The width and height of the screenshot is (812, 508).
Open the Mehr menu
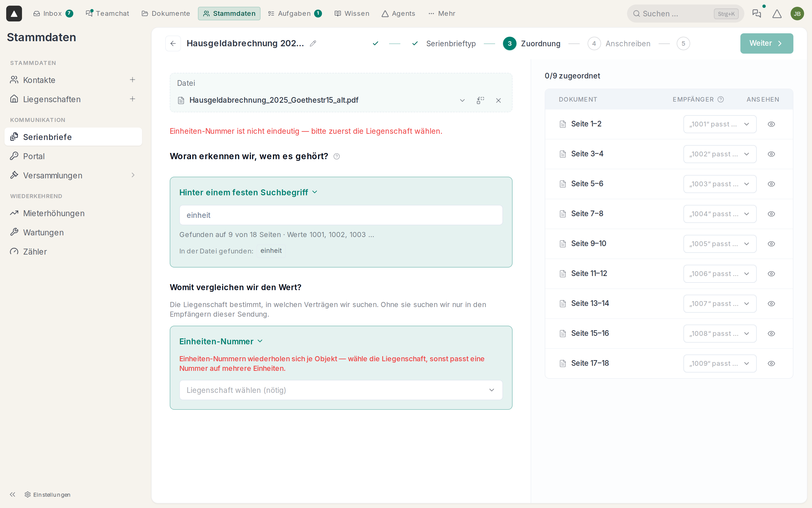tap(442, 14)
